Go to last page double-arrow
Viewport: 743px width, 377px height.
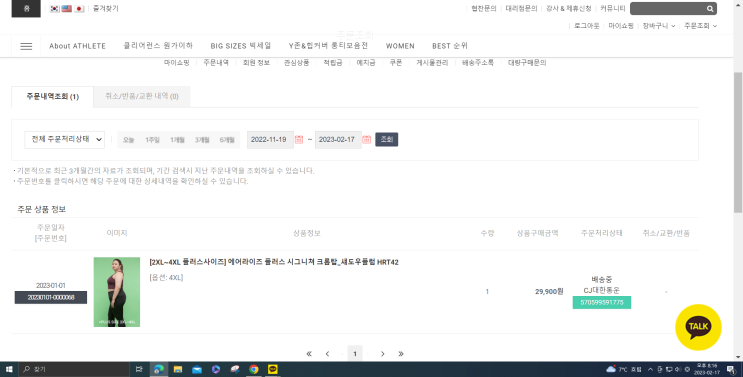pos(401,354)
